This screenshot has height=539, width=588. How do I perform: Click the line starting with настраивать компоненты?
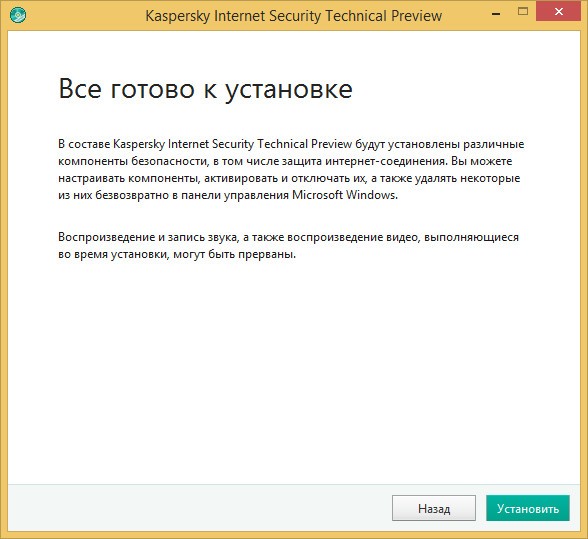tap(289, 178)
